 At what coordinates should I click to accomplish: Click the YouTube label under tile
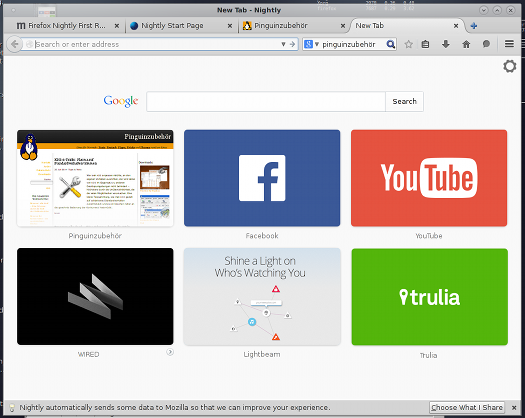(429, 236)
